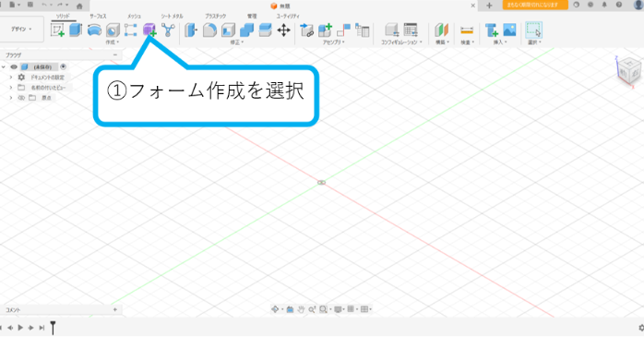Screen dimensions: 644x337
Task: Click the component icon with chain link
Action: pos(306,30)
